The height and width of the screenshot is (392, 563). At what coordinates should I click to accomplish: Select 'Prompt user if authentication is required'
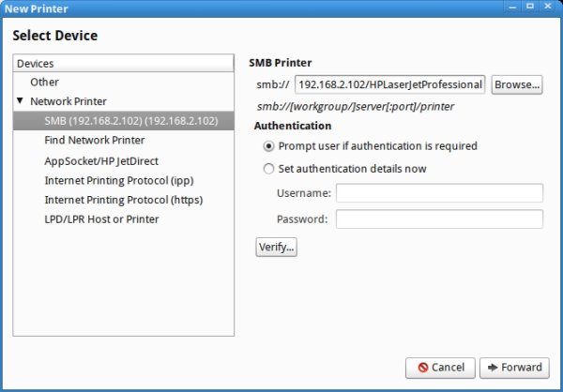tap(270, 146)
